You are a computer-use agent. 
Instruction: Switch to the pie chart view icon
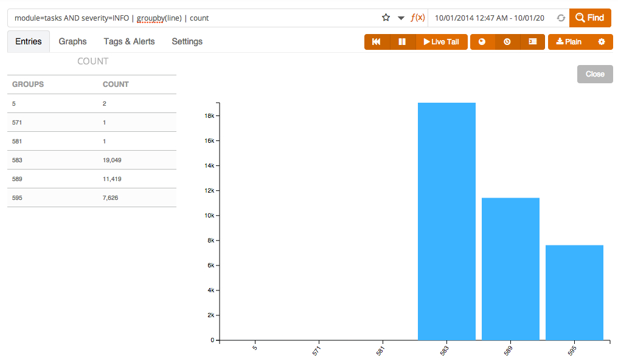pos(482,42)
